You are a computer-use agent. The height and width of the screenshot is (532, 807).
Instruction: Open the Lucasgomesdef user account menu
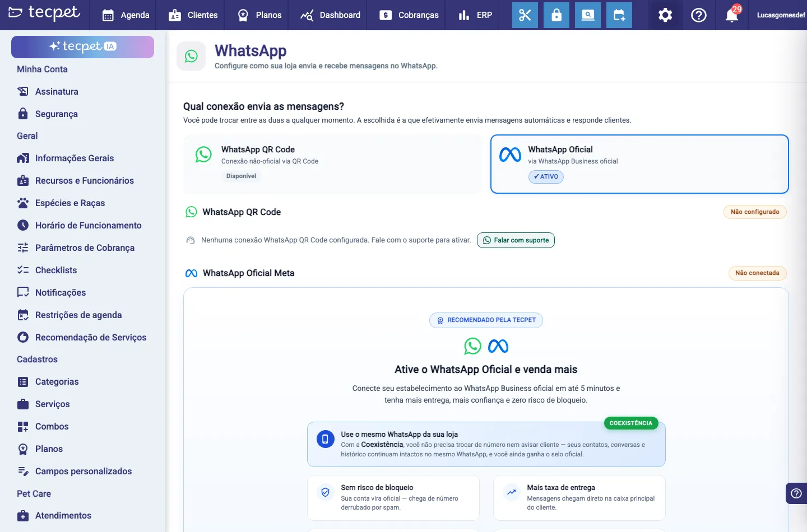(x=781, y=15)
